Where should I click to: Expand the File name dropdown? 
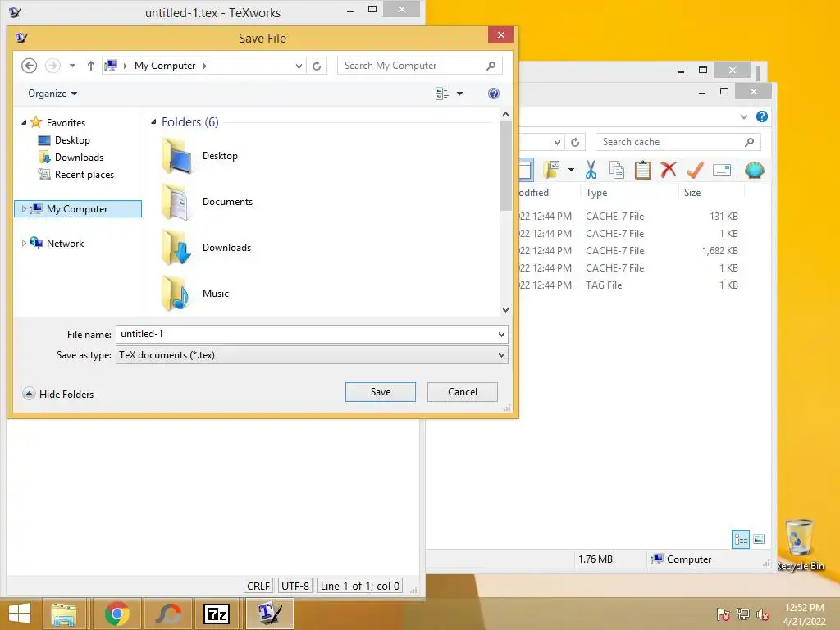[x=501, y=335]
